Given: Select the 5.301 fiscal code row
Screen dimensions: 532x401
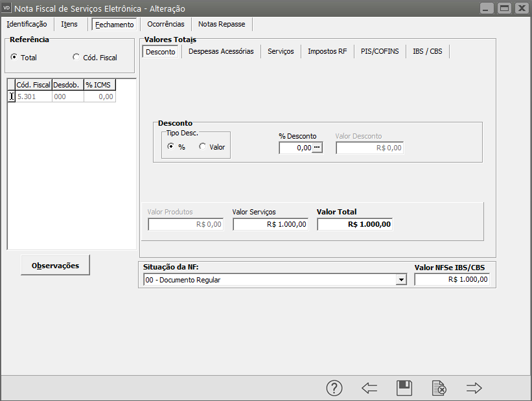Looking at the screenshot, I should point(33,97).
